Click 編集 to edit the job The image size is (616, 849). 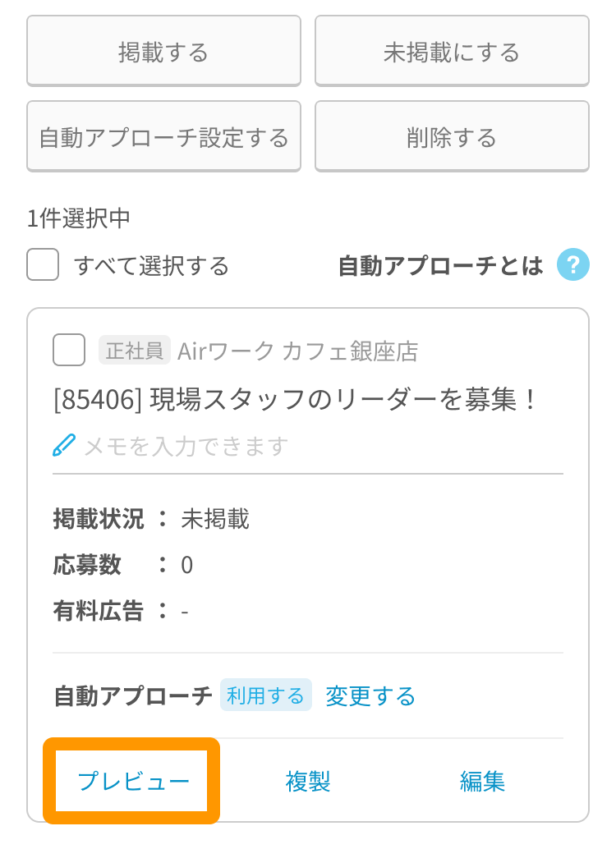click(x=482, y=782)
